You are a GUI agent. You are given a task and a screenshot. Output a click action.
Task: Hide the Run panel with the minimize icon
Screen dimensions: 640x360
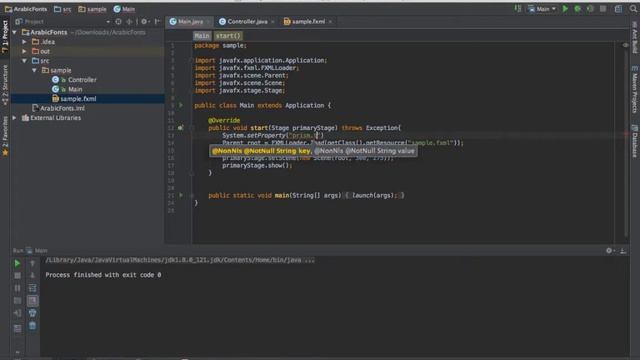623,251
